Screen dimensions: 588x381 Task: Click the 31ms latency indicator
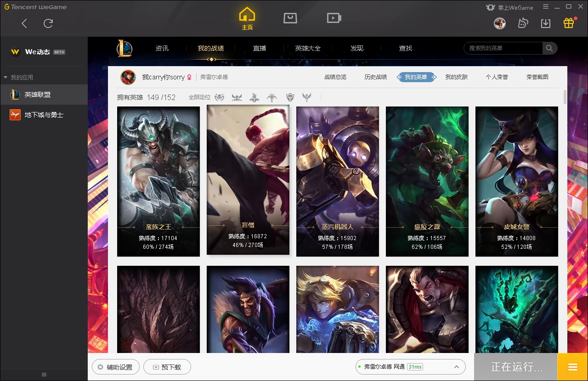click(x=415, y=367)
